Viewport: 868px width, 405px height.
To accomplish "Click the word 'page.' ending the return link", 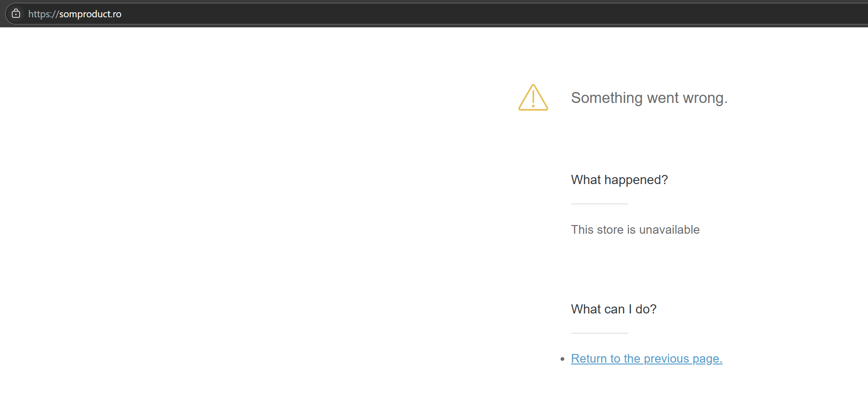I will (x=707, y=359).
